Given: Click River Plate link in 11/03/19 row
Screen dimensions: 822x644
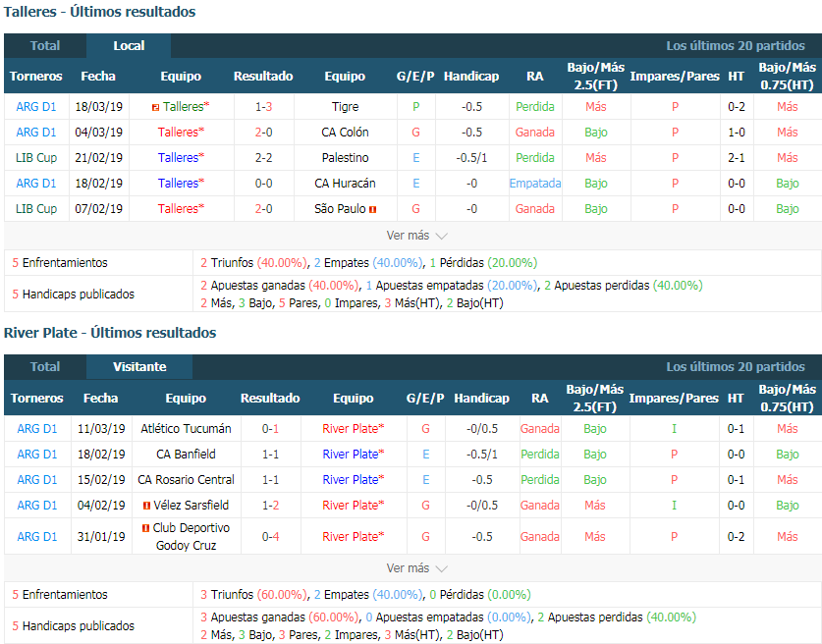Looking at the screenshot, I should click(353, 429).
